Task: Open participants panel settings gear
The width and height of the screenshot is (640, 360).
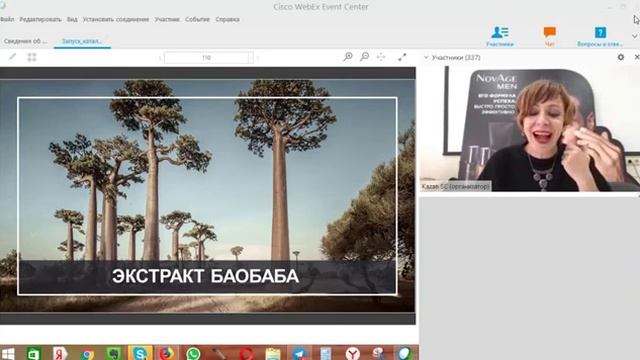Action: click(621, 58)
